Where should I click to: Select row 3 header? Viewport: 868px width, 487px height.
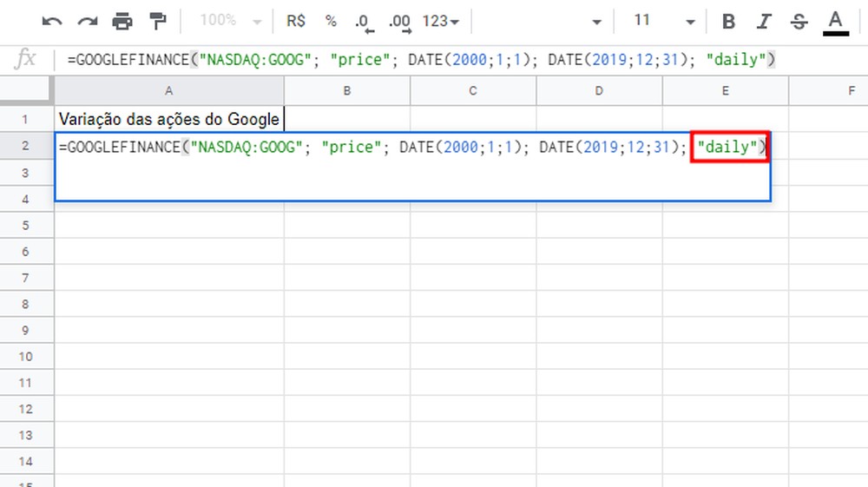25,173
